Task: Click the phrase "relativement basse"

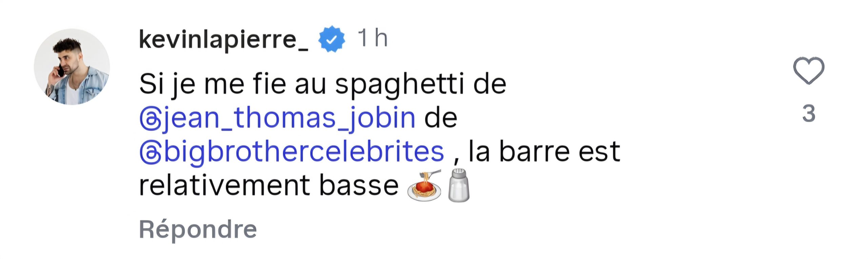Action: [x=269, y=186]
